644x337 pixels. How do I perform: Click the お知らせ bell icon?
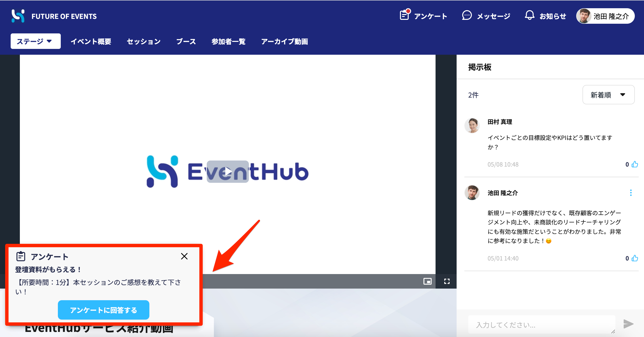pos(529,15)
